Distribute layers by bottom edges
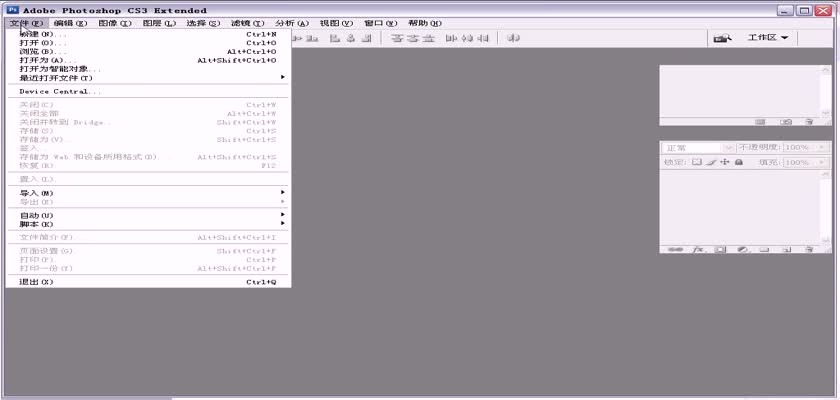 tap(429, 39)
